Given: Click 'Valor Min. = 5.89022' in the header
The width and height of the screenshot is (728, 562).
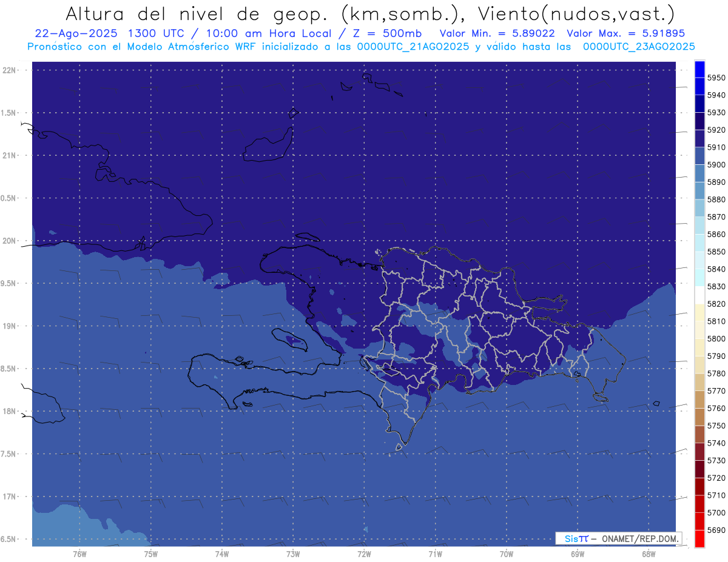Looking at the screenshot, I should pyautogui.click(x=497, y=33).
